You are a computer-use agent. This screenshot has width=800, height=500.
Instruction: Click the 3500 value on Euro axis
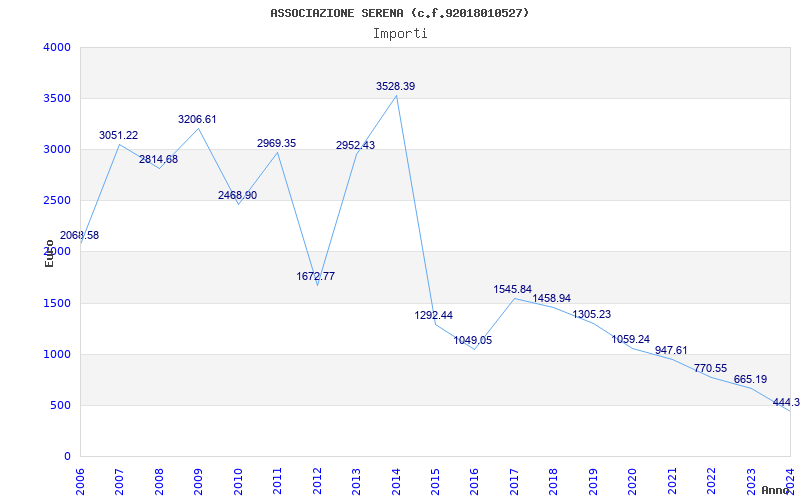tap(58, 98)
